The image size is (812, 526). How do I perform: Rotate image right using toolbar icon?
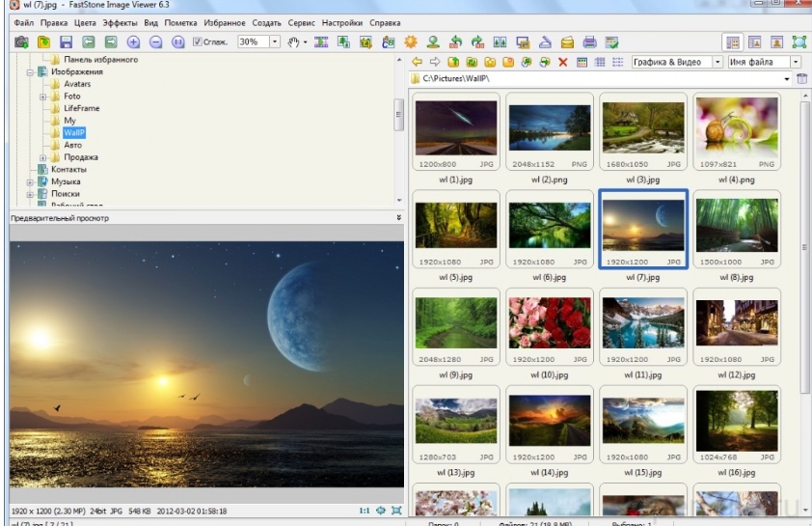(x=477, y=42)
